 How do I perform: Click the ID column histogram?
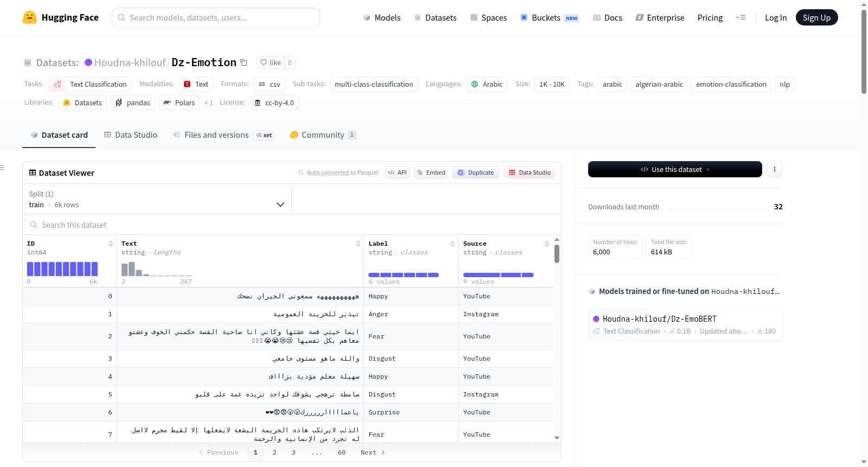coord(62,269)
